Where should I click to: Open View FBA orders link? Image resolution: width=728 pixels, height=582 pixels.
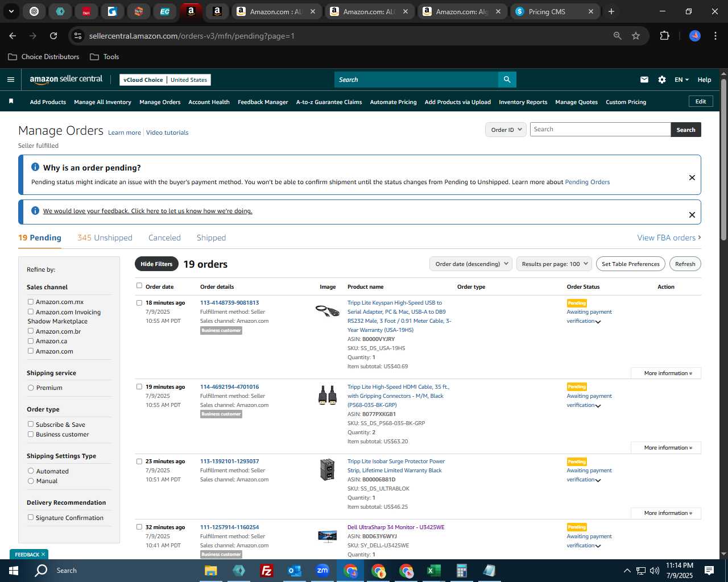pos(669,238)
